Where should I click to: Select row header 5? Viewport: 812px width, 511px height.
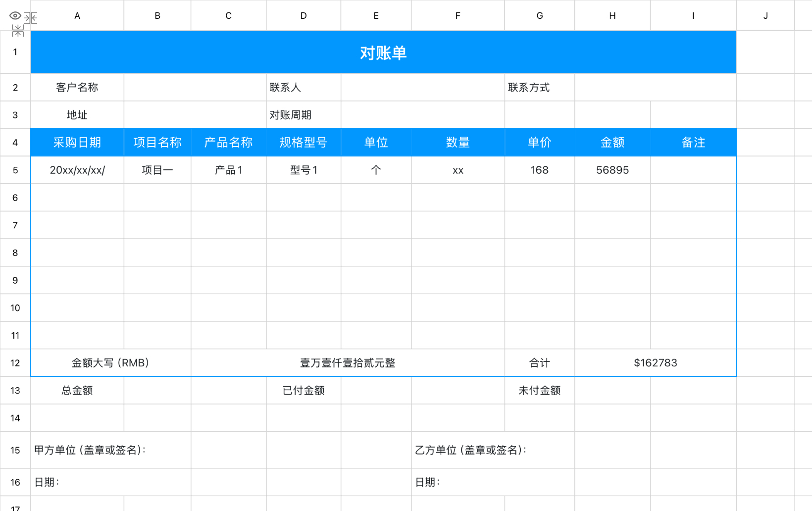point(15,170)
